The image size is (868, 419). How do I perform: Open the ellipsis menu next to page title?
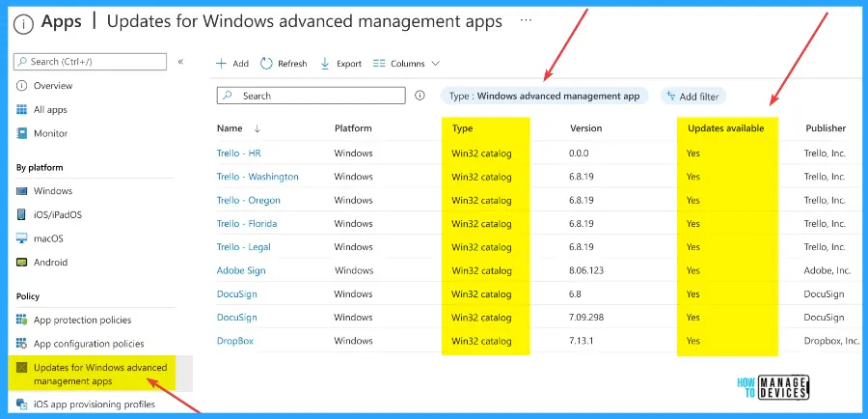[526, 20]
